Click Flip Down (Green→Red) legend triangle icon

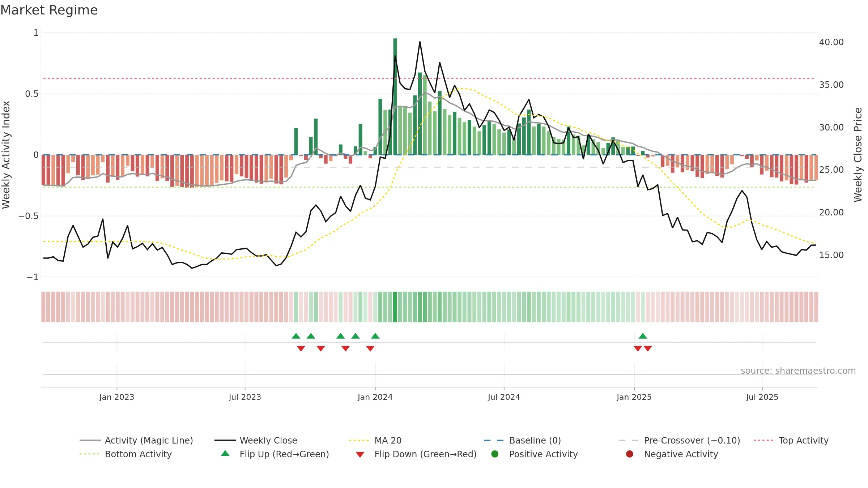coord(360,454)
